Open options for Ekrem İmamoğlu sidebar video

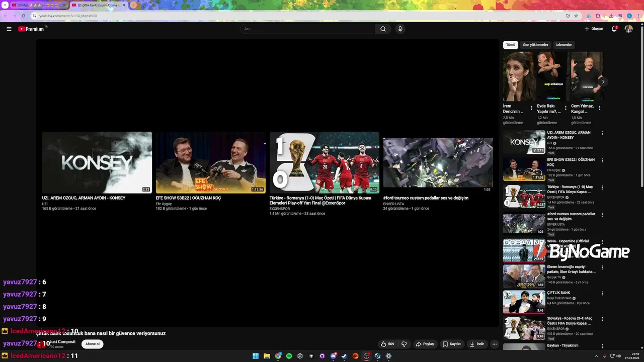tap(602, 267)
